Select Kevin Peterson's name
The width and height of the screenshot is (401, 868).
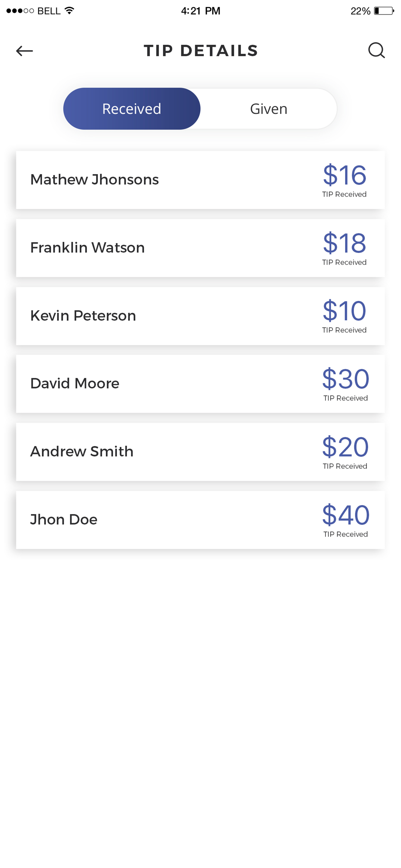click(83, 316)
